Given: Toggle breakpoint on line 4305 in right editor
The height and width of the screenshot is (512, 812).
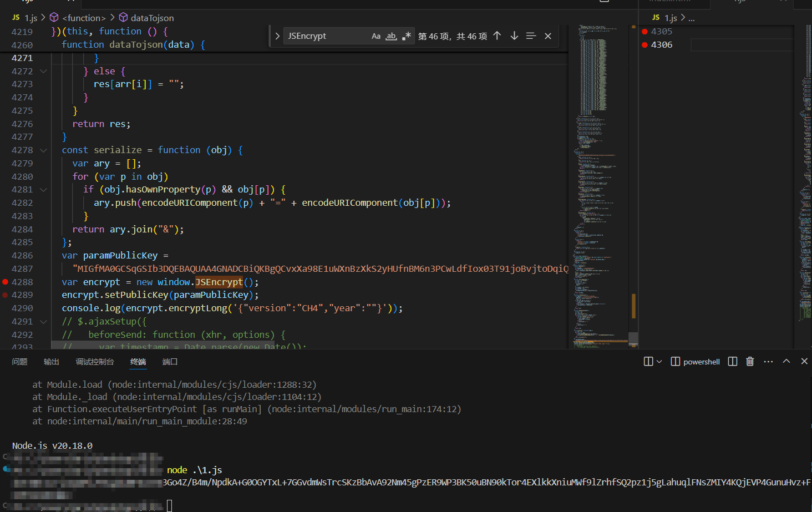Looking at the screenshot, I should pyautogui.click(x=644, y=32).
